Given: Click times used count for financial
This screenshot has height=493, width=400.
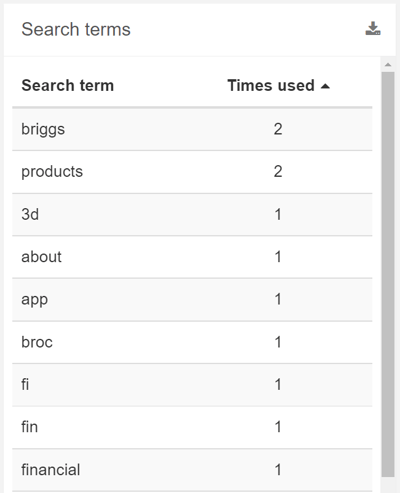Looking at the screenshot, I should point(278,470).
